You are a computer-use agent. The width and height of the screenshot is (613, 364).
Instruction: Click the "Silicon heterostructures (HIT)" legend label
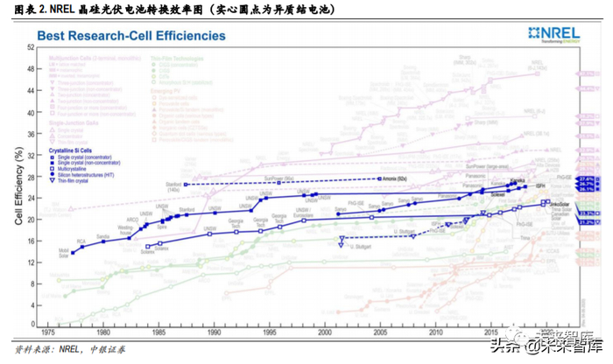[x=86, y=175]
